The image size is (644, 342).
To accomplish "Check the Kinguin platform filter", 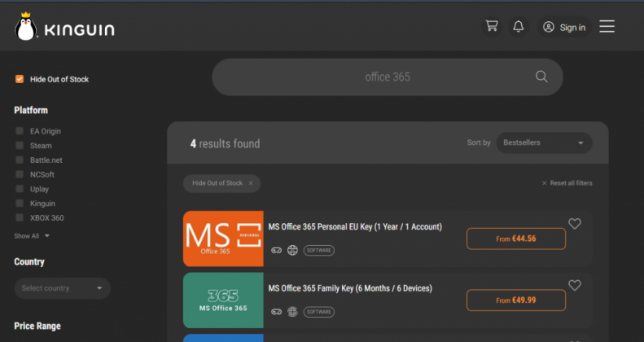I will click(x=20, y=203).
